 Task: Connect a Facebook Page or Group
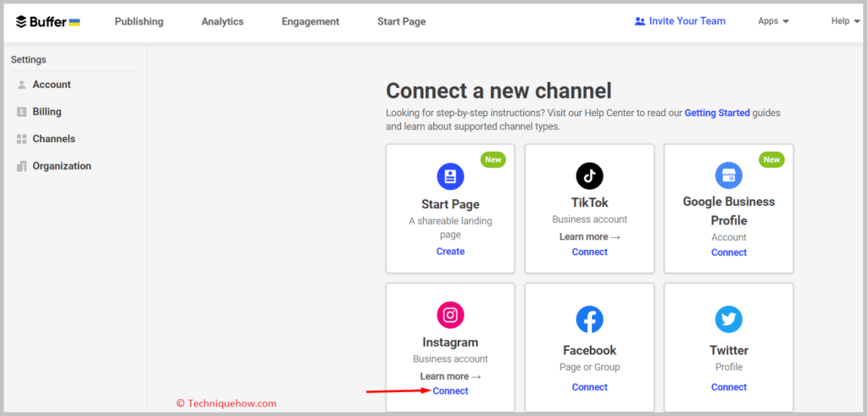590,386
